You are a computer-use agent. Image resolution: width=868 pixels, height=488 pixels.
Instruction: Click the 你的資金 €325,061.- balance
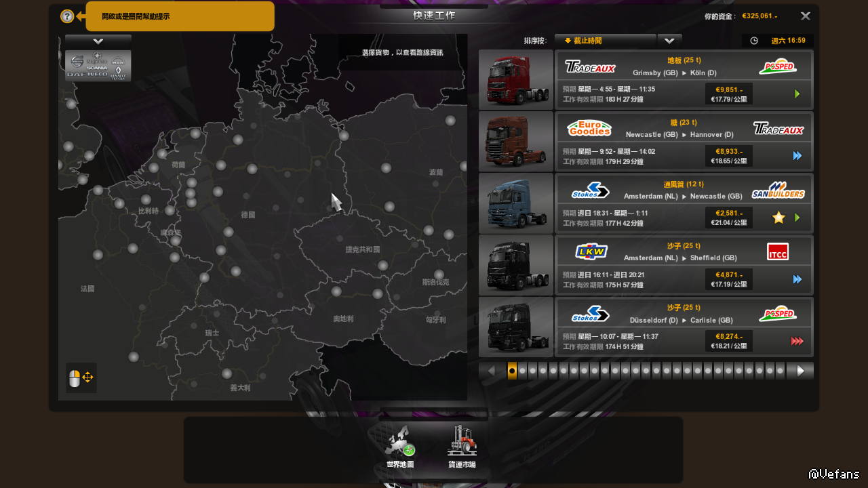click(741, 16)
